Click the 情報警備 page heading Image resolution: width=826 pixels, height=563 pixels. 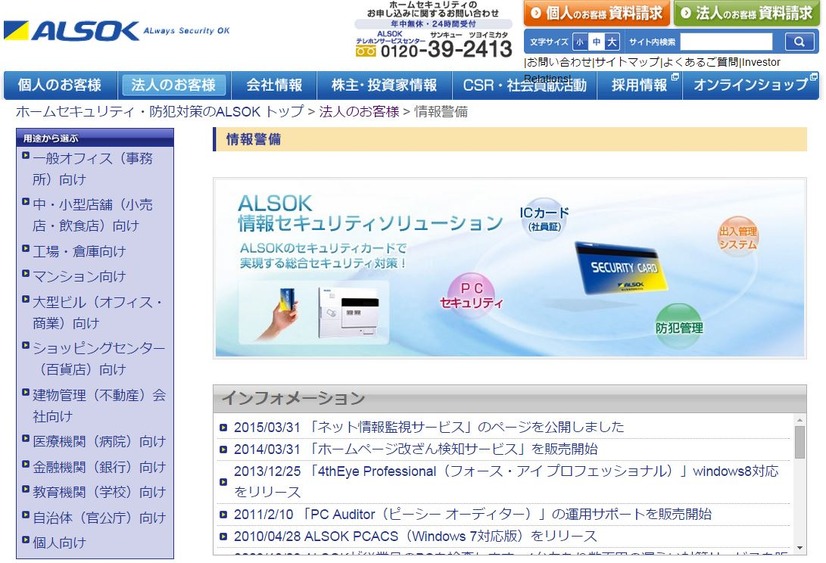tap(253, 140)
